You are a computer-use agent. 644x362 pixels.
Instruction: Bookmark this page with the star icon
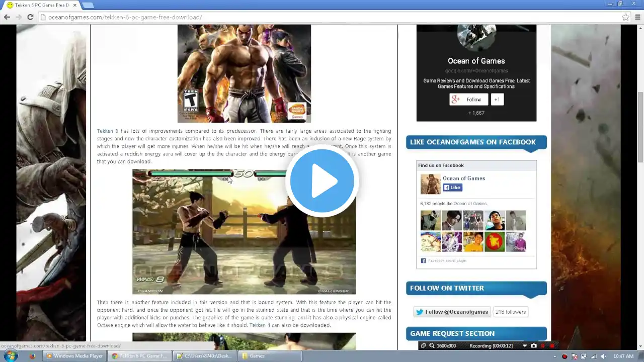[625, 17]
